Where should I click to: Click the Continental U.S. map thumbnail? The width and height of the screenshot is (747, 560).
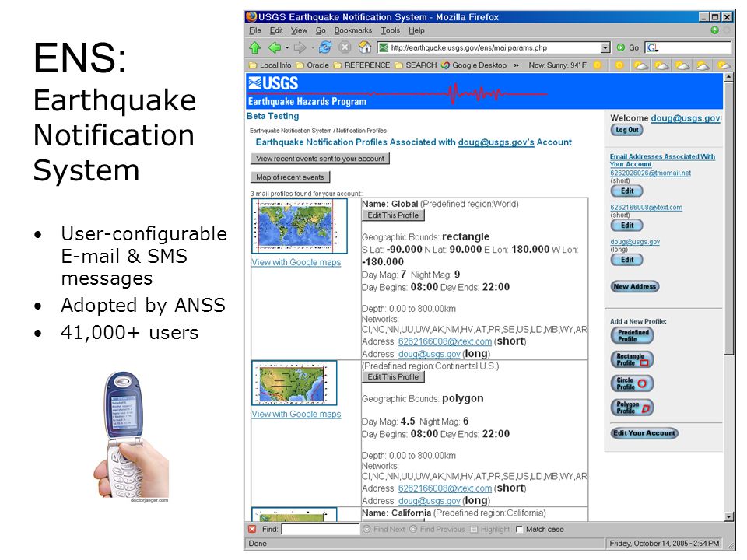(294, 383)
